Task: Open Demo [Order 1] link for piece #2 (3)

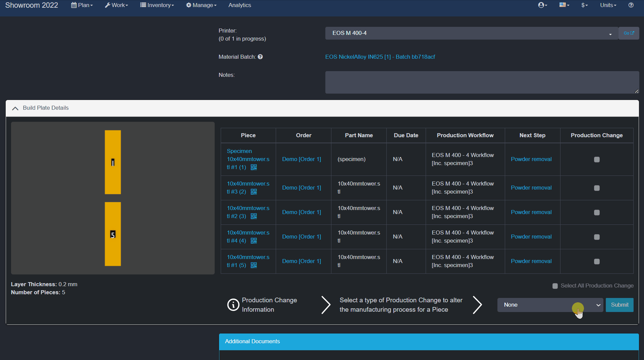Action: click(302, 212)
